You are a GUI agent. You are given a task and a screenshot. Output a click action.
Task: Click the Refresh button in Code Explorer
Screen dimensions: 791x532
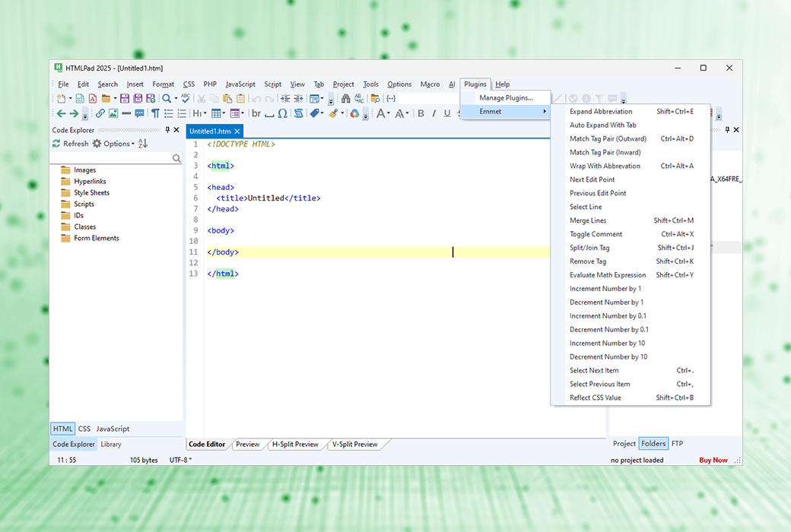tap(70, 144)
